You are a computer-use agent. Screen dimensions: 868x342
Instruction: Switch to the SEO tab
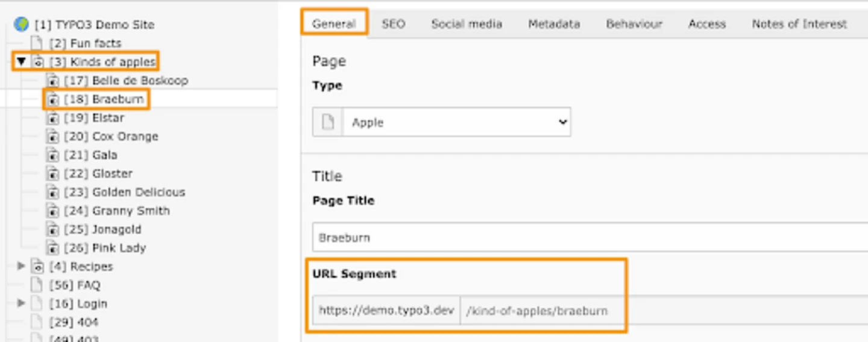393,24
